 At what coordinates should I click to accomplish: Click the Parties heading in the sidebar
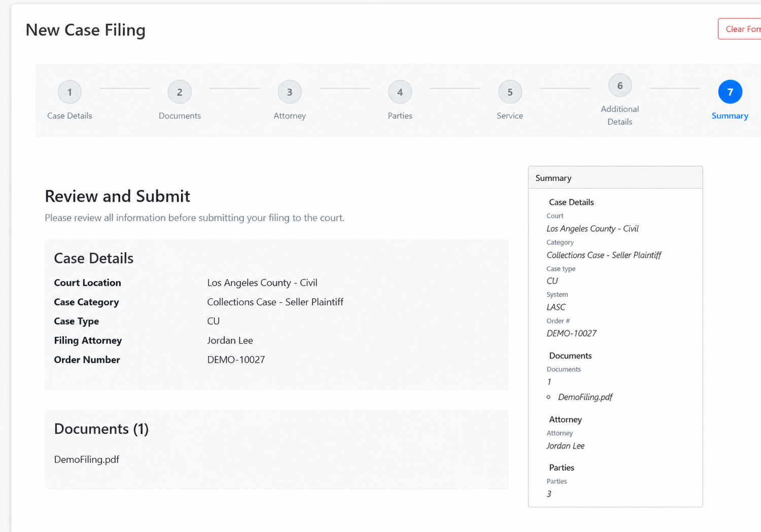click(x=562, y=468)
